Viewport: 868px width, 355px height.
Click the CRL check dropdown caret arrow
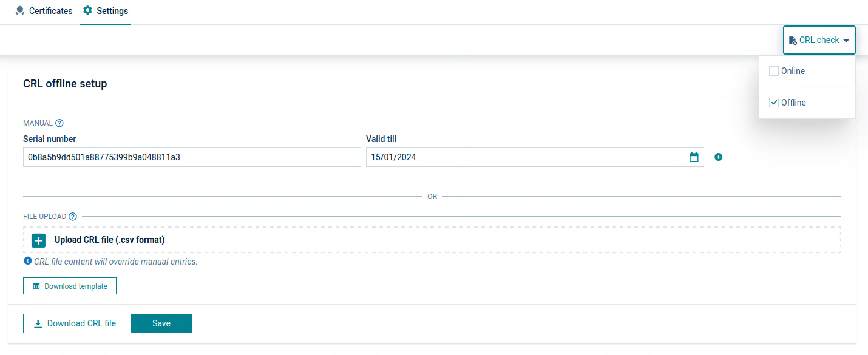coord(847,41)
